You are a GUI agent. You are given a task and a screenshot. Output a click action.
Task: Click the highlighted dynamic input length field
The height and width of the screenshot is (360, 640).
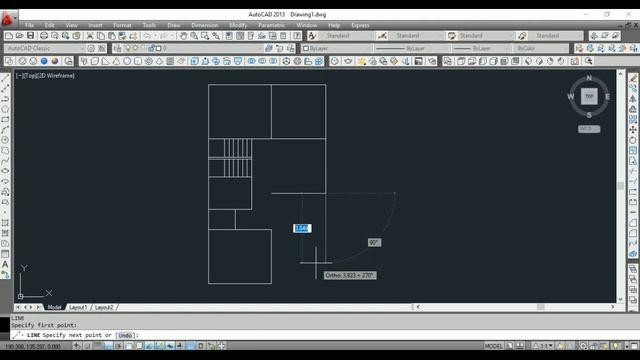pyautogui.click(x=302, y=228)
